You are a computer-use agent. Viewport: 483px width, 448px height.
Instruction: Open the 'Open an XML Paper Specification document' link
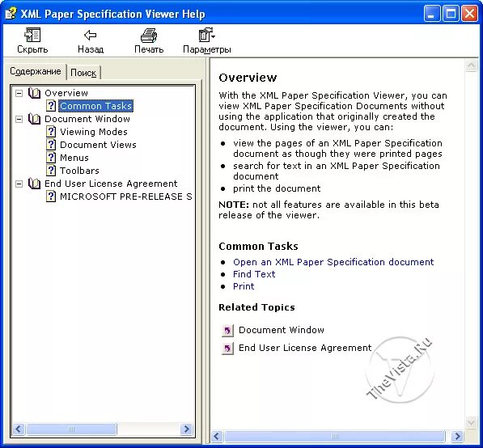click(x=333, y=262)
